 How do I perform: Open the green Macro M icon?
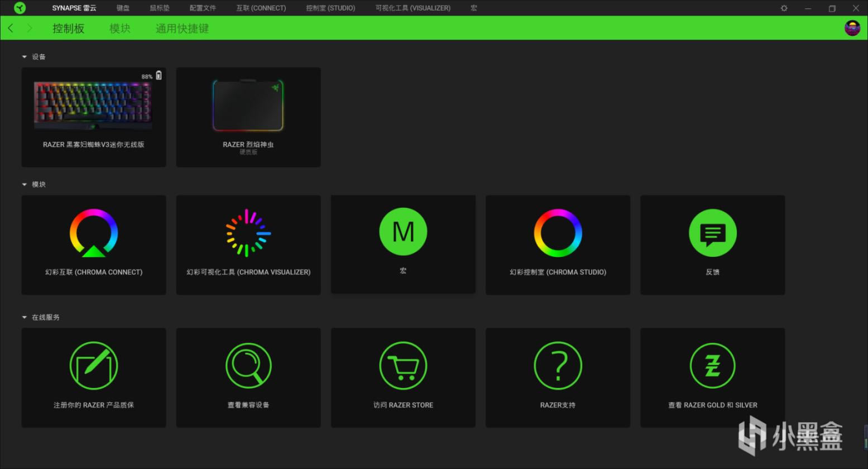[x=403, y=232]
